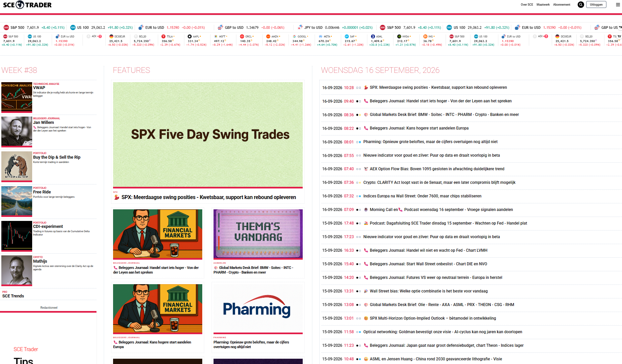The width and height of the screenshot is (622, 364).
Task: Click icon beside 'Global Markets Desk Brief: Olie' headline
Action: [x=366, y=305]
